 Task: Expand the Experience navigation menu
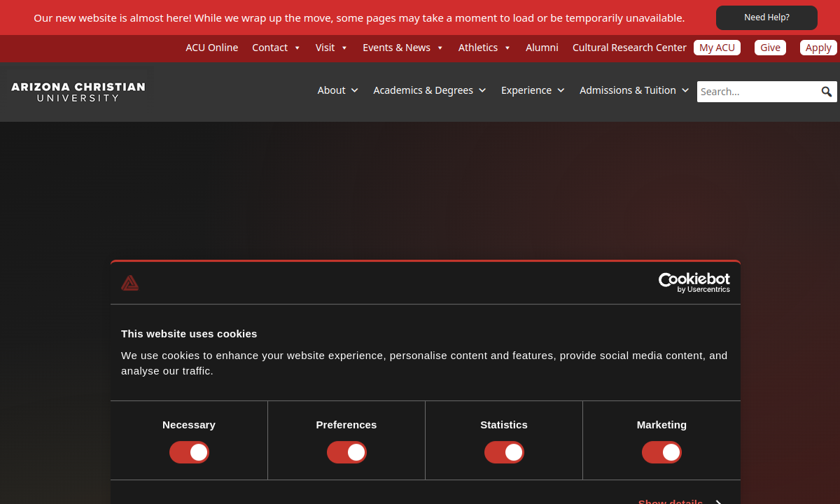532,90
